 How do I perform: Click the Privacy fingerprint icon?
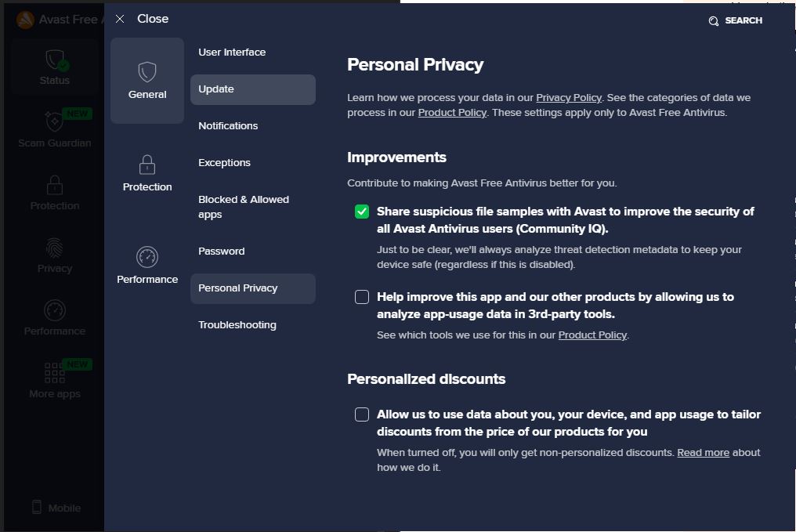(55, 248)
